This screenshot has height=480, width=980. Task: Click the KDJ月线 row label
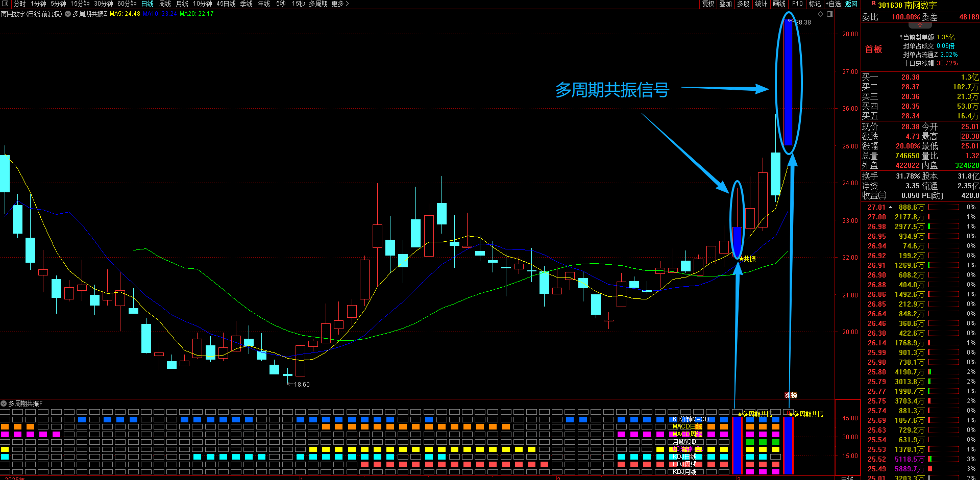(x=684, y=472)
